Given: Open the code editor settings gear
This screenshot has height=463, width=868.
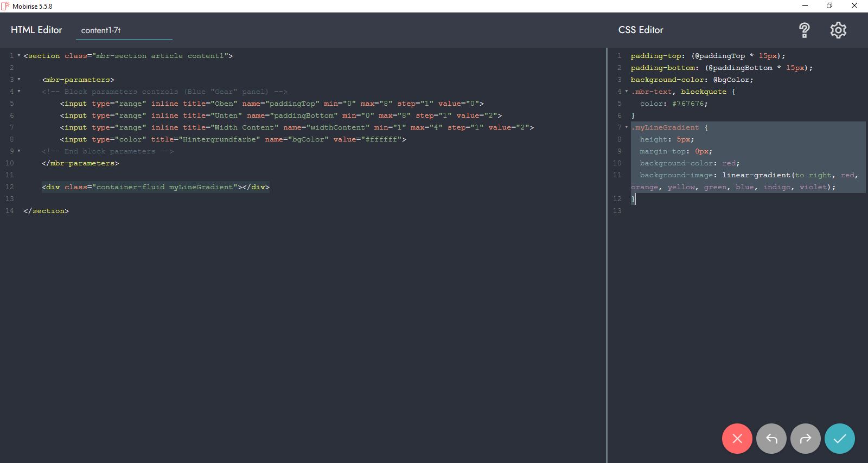Looking at the screenshot, I should point(838,30).
